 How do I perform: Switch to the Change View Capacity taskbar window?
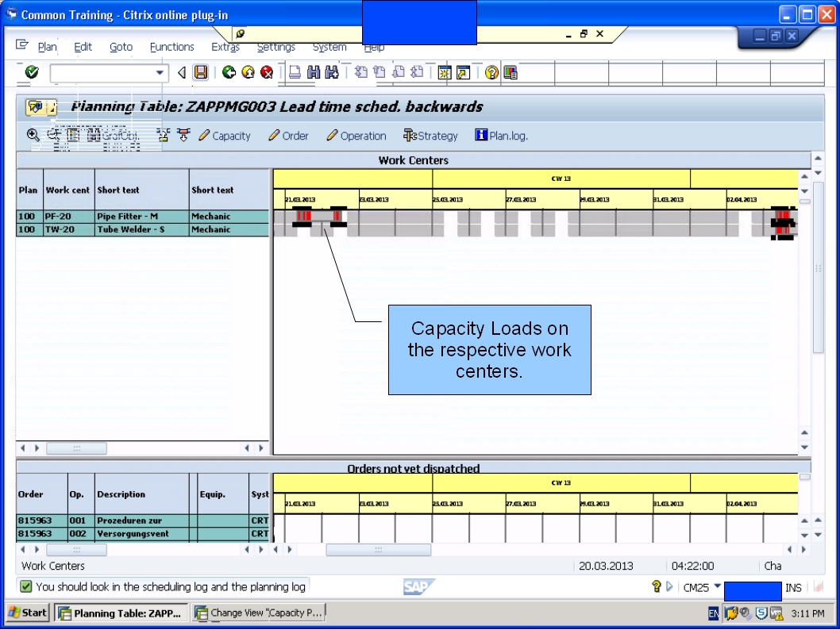tap(259, 612)
